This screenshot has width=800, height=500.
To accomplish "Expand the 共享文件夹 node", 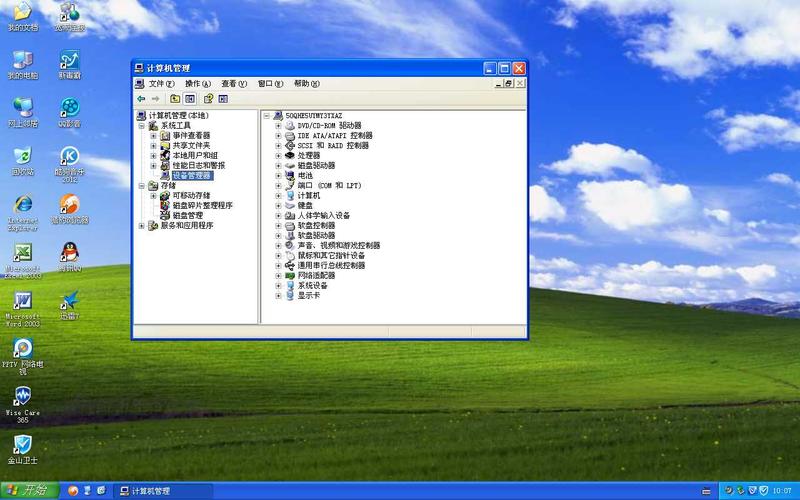I will pyautogui.click(x=153, y=145).
